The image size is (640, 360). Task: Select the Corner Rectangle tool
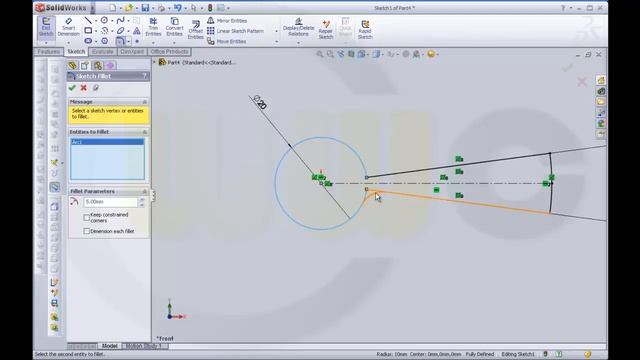[88, 31]
